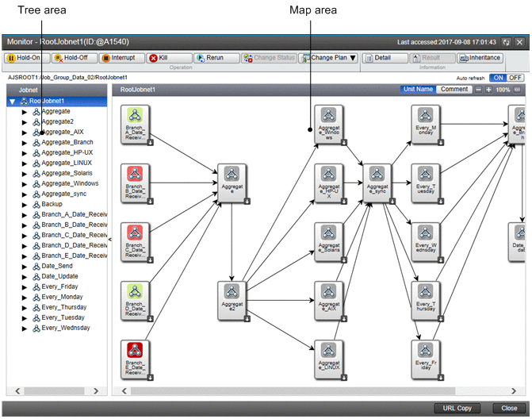Select the Aggregate node in map
The height and width of the screenshot is (419, 532).
click(x=232, y=183)
